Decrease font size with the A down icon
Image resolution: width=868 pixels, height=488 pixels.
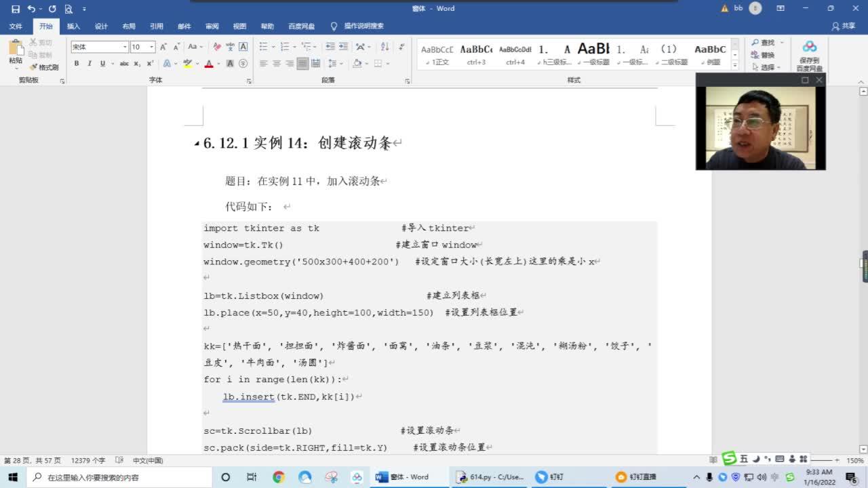[176, 47]
